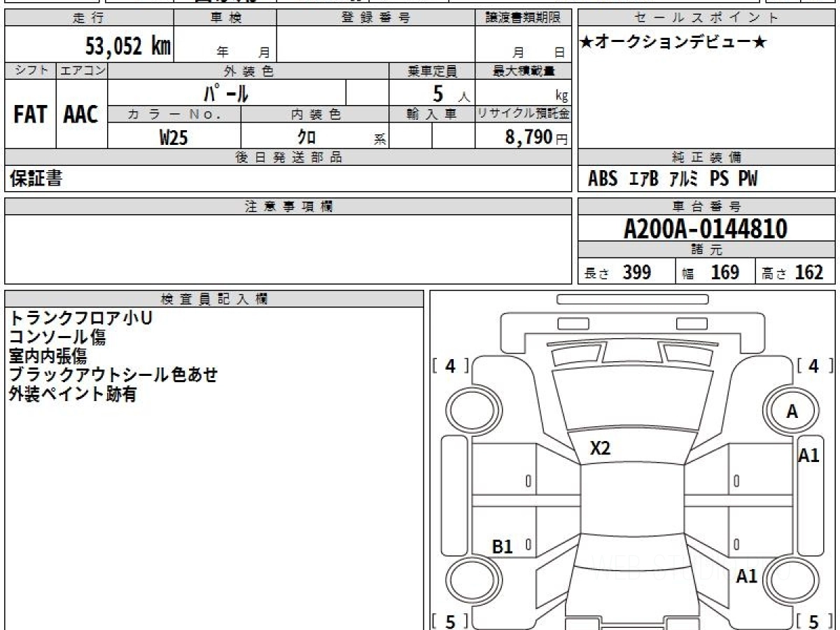Viewport: 840px width, 630px height.
Task: Click the 内装色 header
Action: click(x=315, y=114)
